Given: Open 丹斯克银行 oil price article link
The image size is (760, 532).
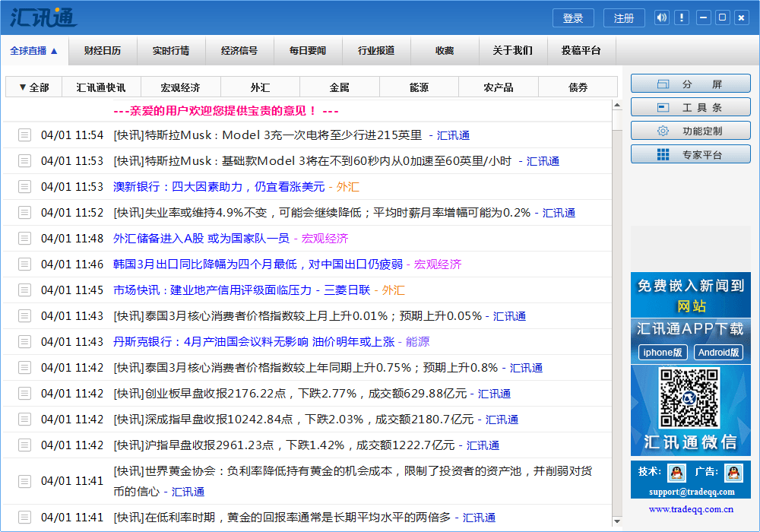Looking at the screenshot, I should point(254,341).
